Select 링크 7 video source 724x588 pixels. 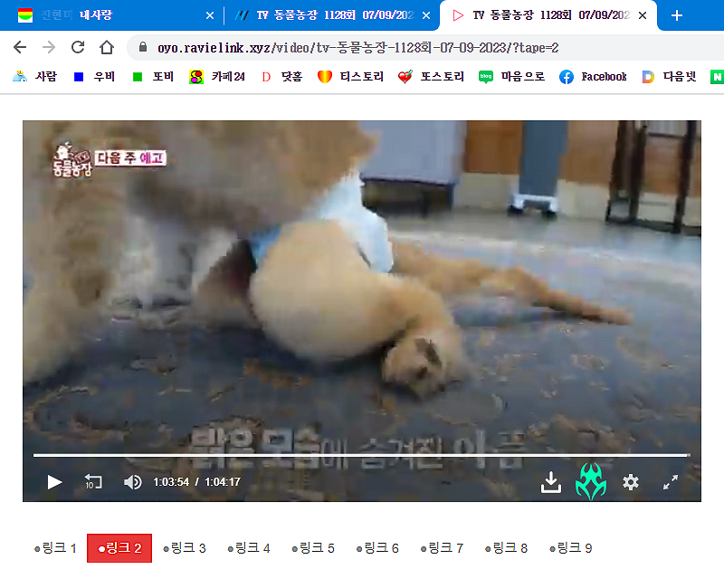(442, 548)
